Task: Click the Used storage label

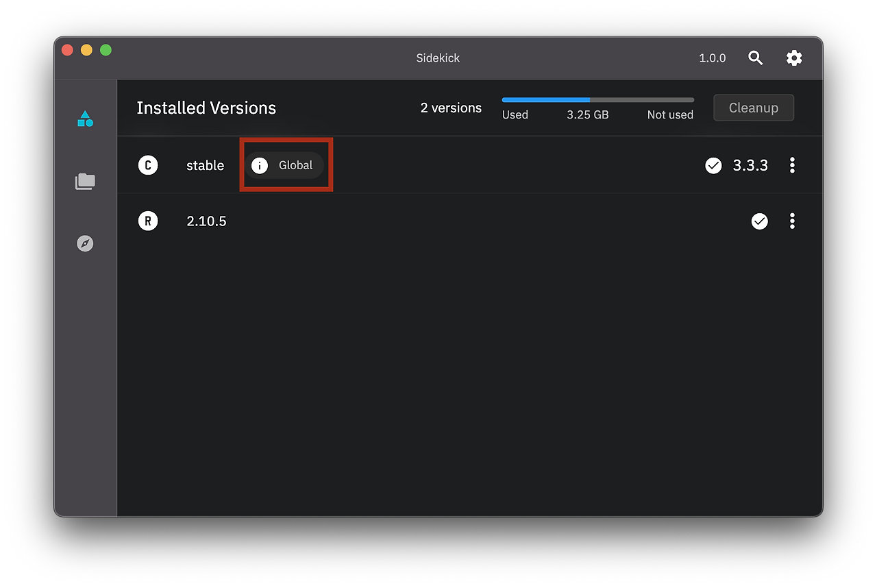Action: (x=515, y=115)
